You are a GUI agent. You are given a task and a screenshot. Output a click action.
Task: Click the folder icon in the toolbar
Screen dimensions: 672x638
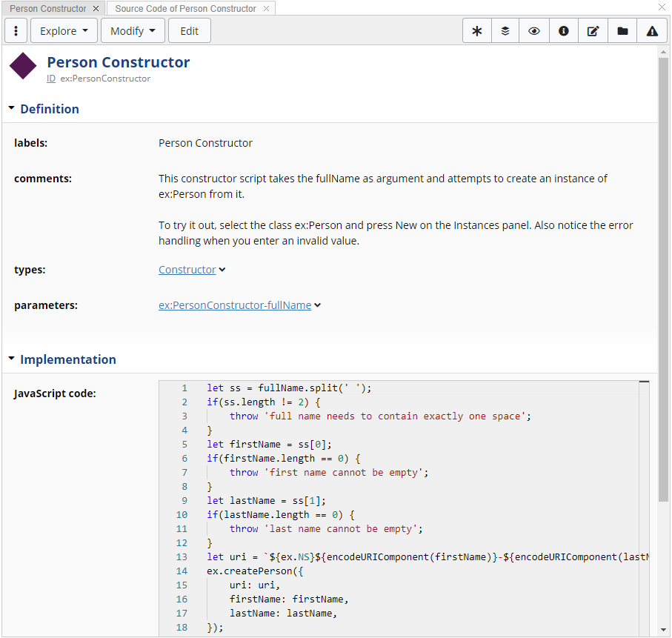[622, 31]
